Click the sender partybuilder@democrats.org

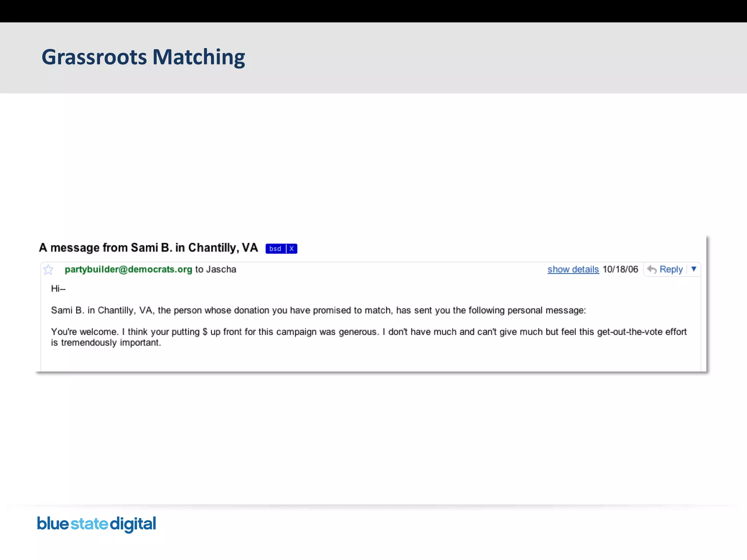[x=128, y=269]
